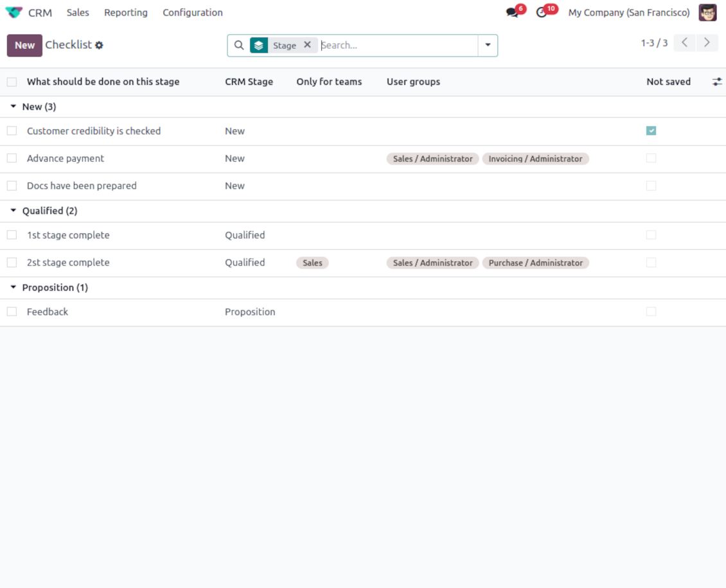Tick the checkbox for Advance payment row

click(12, 158)
